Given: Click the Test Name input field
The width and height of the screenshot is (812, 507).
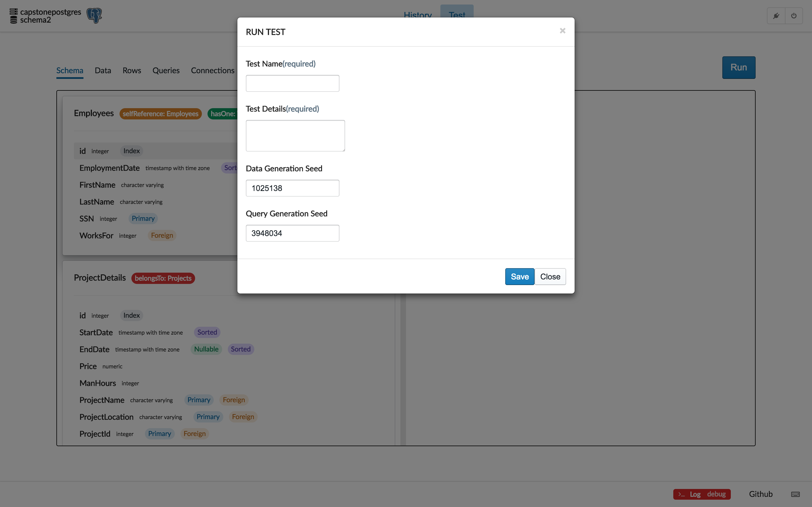Looking at the screenshot, I should pyautogui.click(x=292, y=83).
